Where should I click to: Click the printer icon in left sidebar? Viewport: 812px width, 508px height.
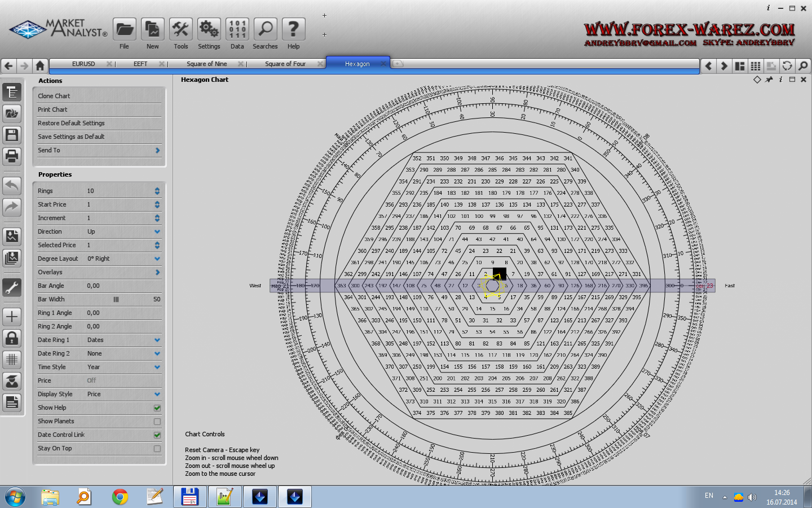coord(12,156)
